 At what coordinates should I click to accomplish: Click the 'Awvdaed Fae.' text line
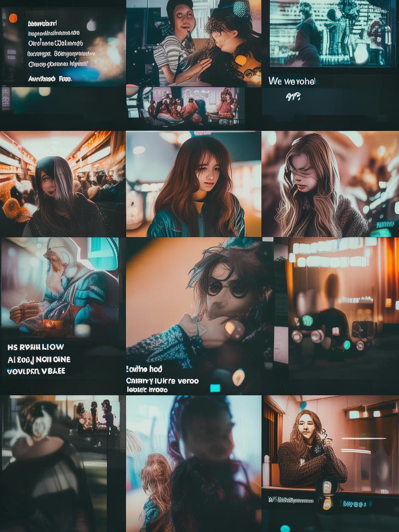[50, 79]
